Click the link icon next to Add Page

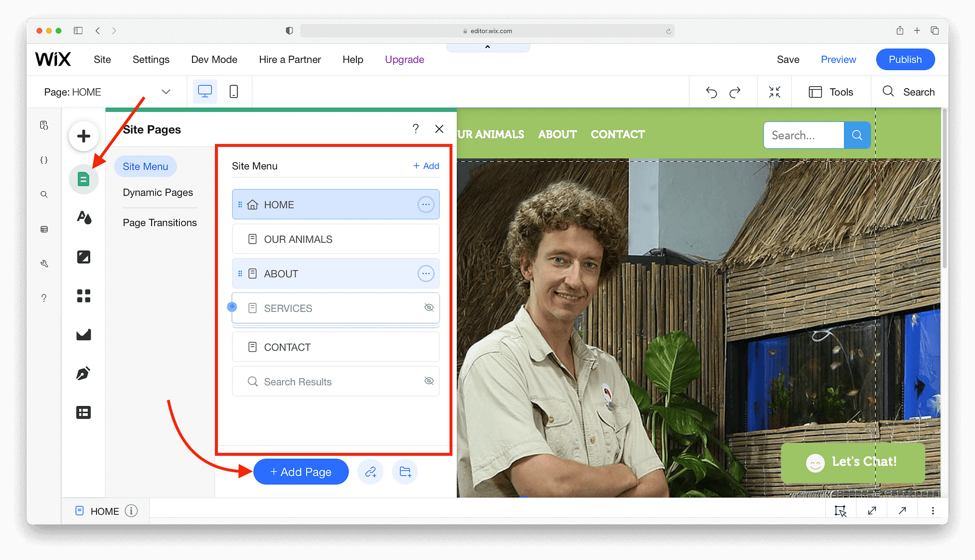click(370, 472)
